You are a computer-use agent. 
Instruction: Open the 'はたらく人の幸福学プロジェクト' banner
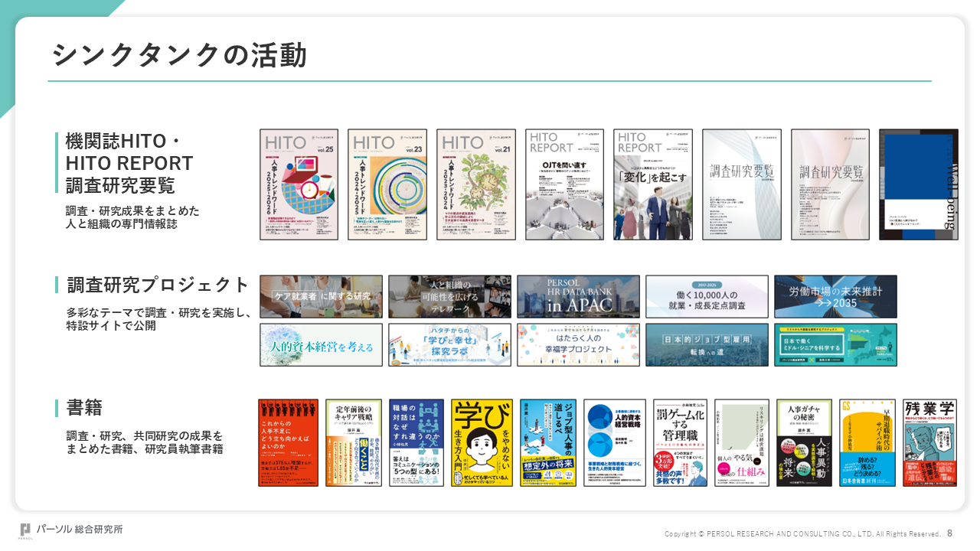click(578, 344)
